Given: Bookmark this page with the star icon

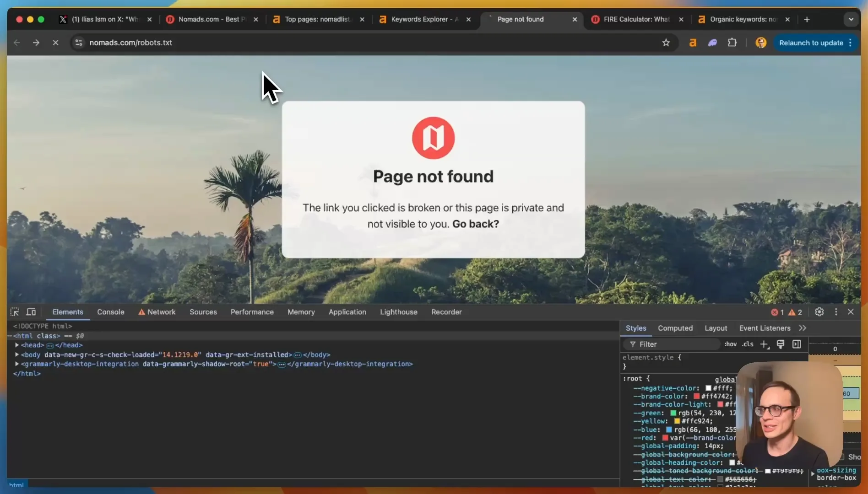Looking at the screenshot, I should coord(666,43).
